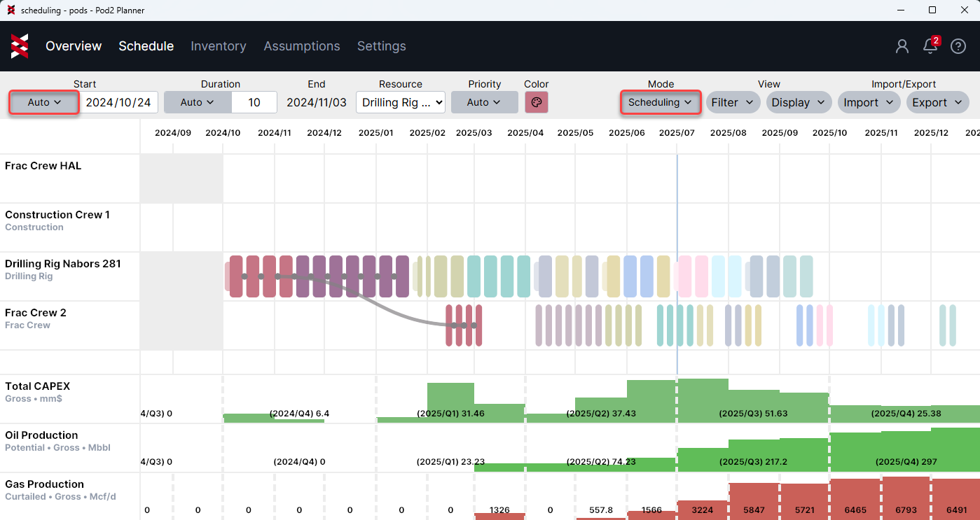Expand the Duration Auto dropdown
Screen dimensions: 980x520
(198, 102)
